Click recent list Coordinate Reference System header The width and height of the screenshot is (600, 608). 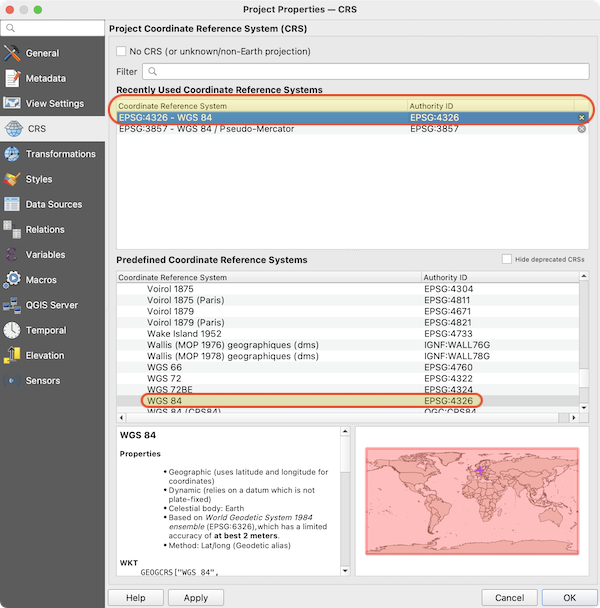[262, 106]
